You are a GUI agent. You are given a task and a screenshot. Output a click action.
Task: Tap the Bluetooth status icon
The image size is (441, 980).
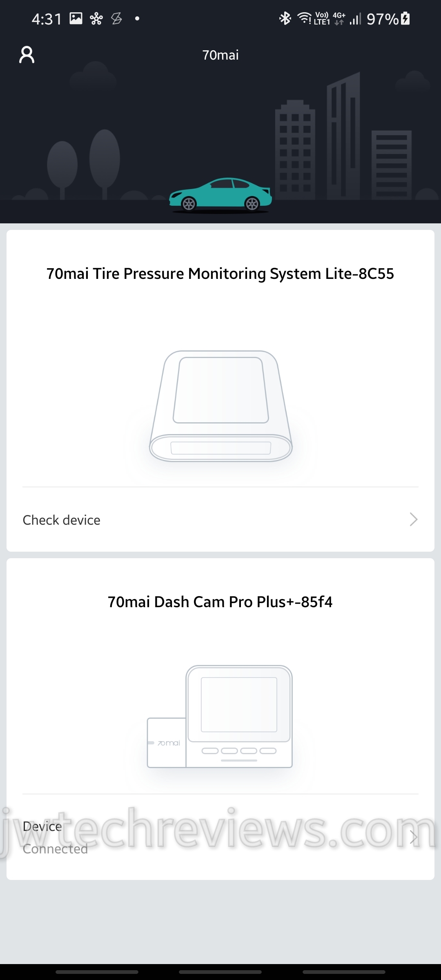pyautogui.click(x=285, y=18)
